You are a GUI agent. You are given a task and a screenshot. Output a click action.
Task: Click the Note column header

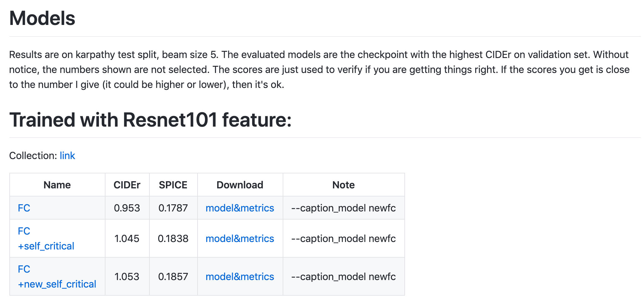[344, 185]
